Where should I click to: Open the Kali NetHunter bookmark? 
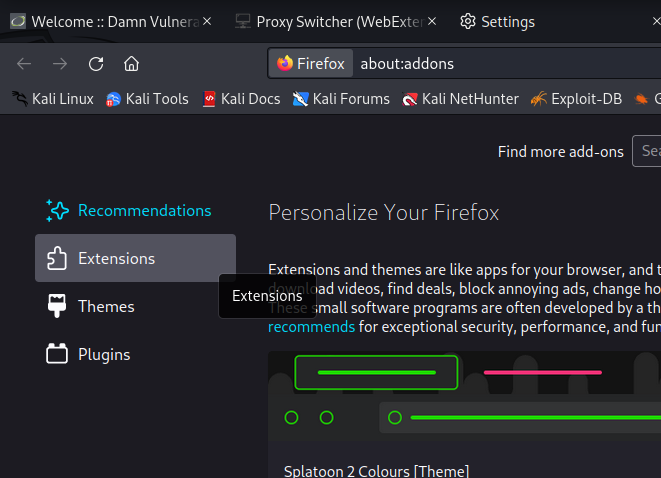pyautogui.click(x=460, y=99)
